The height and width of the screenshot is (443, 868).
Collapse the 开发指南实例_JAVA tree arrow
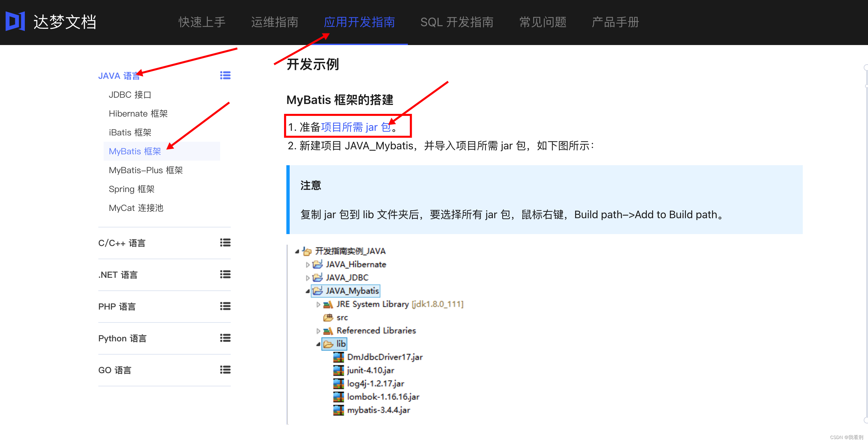pos(297,251)
